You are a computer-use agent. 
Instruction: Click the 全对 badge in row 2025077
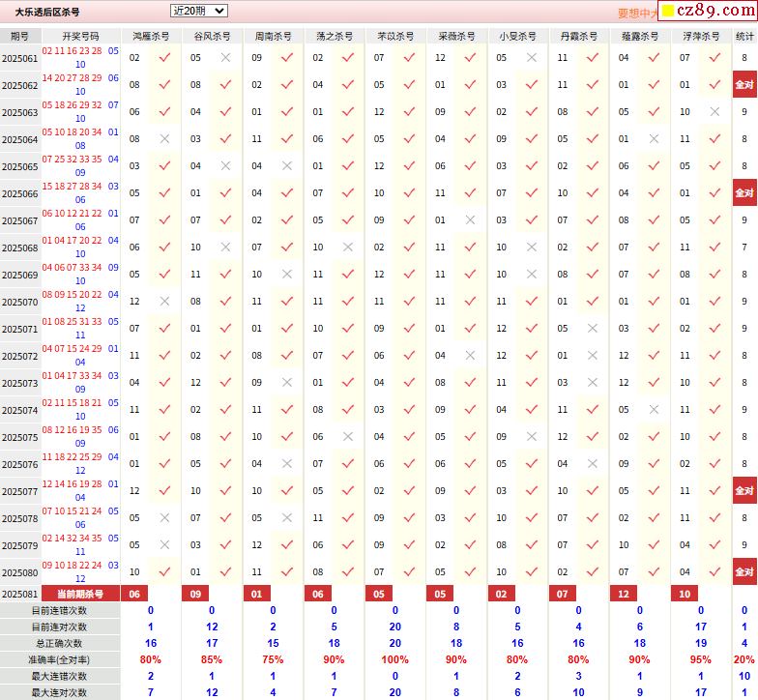744,491
